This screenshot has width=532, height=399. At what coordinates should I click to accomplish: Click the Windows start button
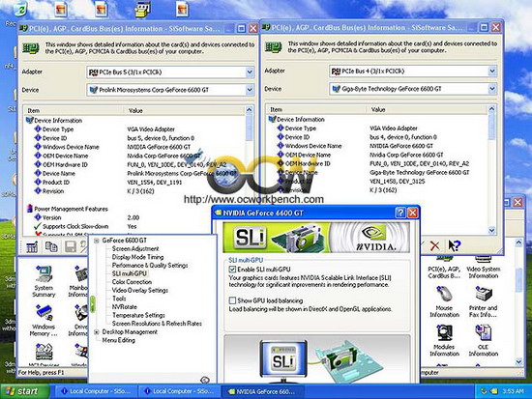pos(24,391)
